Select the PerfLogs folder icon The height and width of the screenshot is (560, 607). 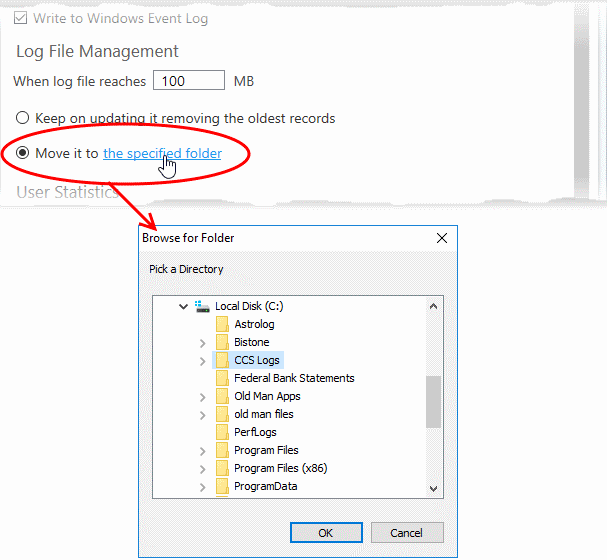pos(222,432)
